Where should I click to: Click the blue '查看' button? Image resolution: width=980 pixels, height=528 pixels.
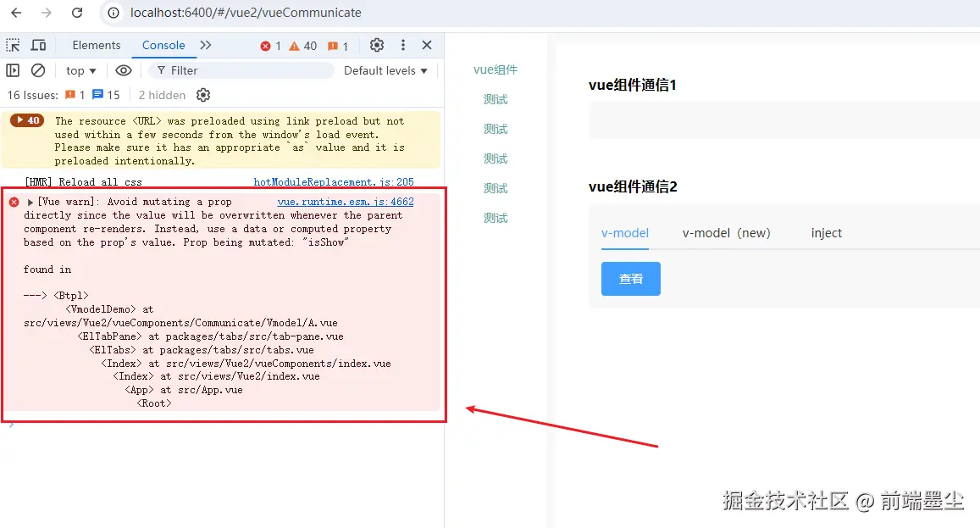631,278
